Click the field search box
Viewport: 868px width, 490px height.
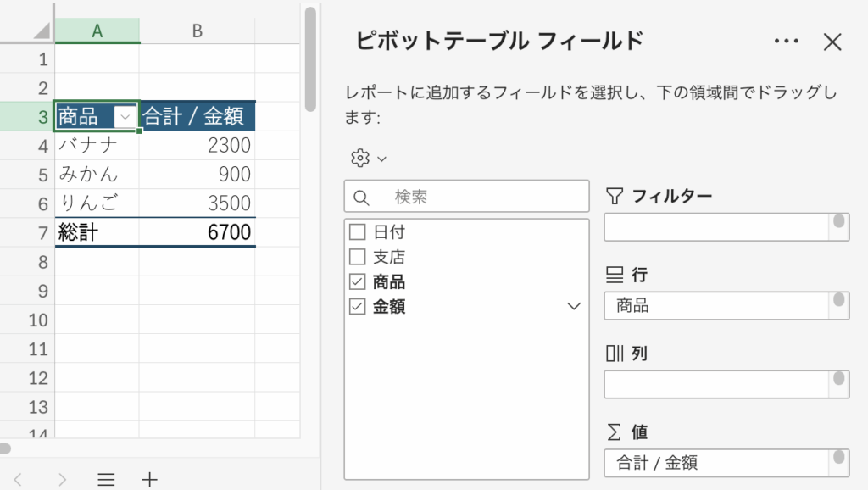(x=475, y=197)
